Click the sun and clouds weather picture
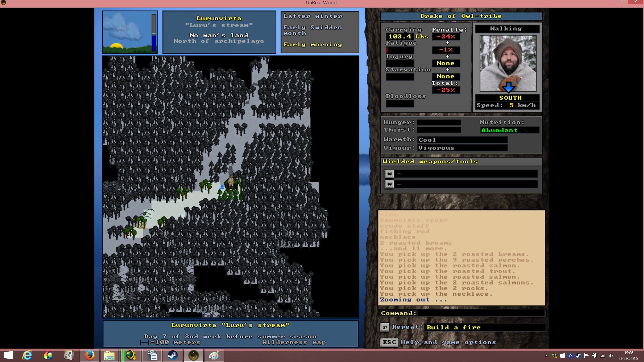Screen dimensions: 644x362 pos(127,32)
